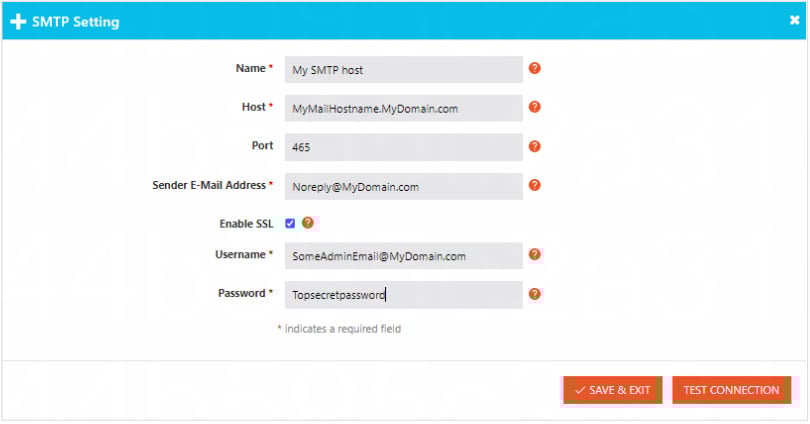810x424 pixels.
Task: Click the help icon next to Enable SSL
Action: click(308, 223)
